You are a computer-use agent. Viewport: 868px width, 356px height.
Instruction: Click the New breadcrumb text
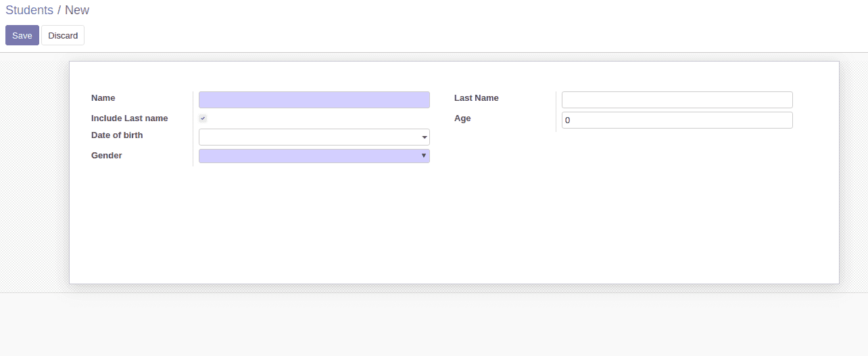(x=77, y=10)
